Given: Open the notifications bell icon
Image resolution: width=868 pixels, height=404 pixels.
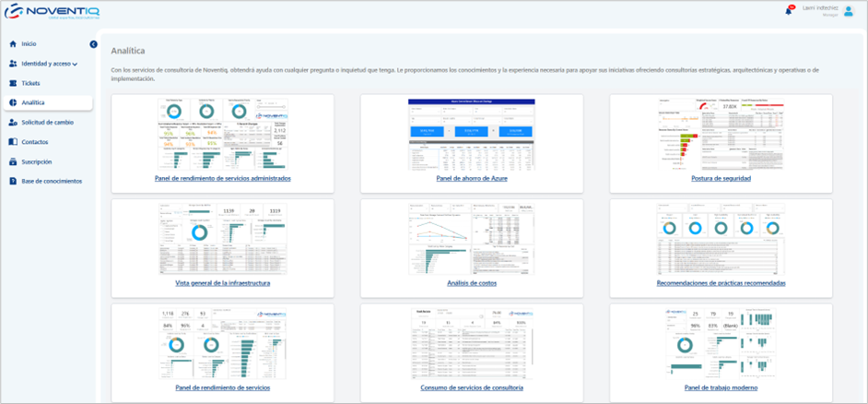Looking at the screenshot, I should tap(788, 11).
